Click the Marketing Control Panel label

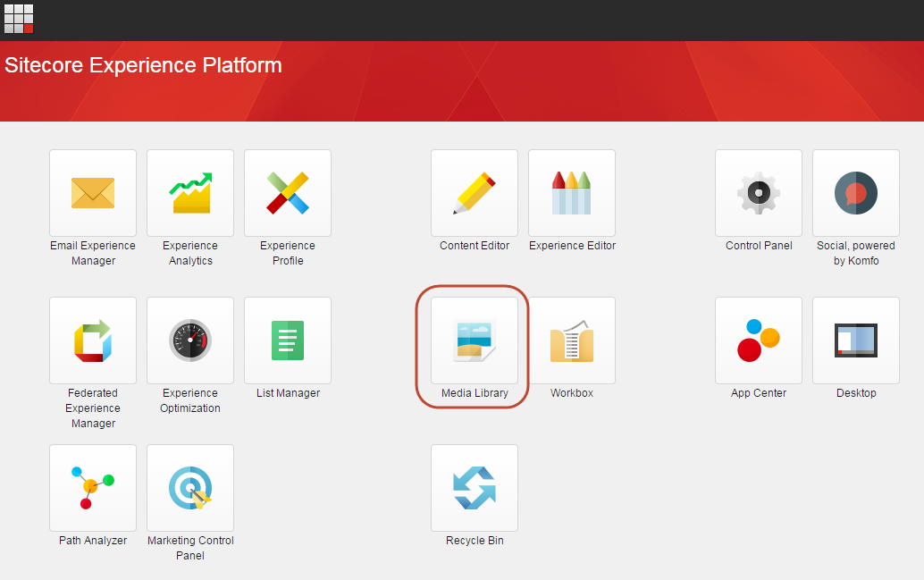pos(190,548)
